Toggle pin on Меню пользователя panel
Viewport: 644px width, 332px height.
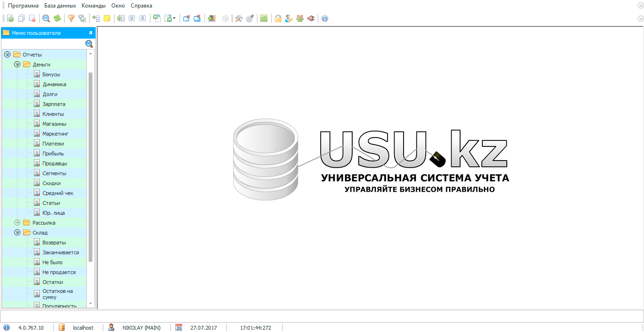click(91, 33)
